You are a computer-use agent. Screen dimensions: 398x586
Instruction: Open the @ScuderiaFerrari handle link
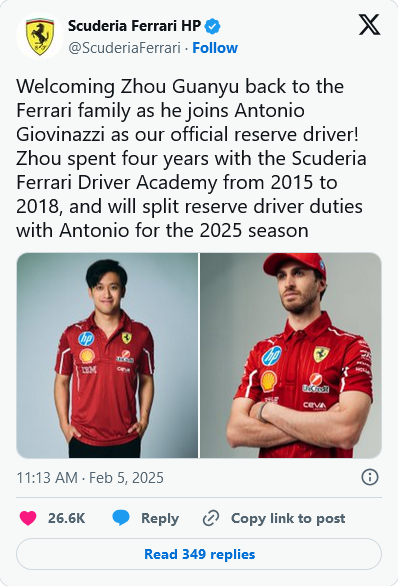point(124,48)
